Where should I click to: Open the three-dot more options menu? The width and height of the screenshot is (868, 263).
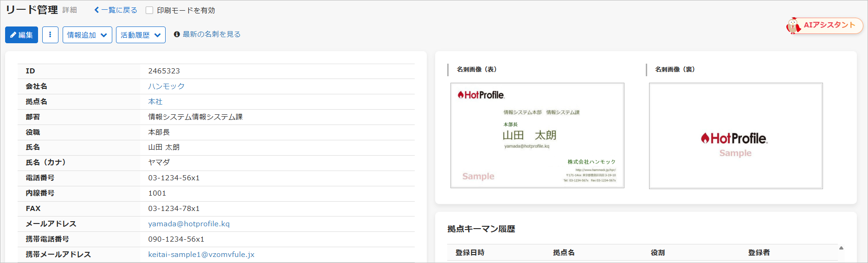[x=50, y=35]
